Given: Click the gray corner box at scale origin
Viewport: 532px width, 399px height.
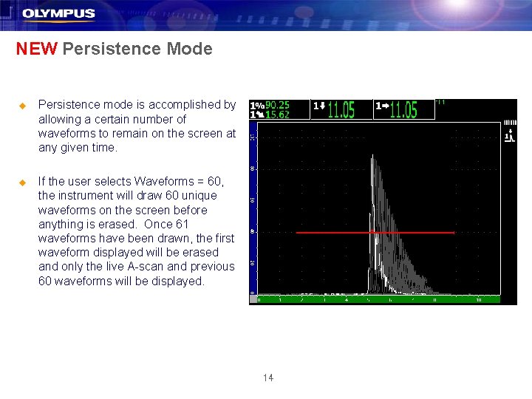Looking at the screenshot, I should point(253,299).
